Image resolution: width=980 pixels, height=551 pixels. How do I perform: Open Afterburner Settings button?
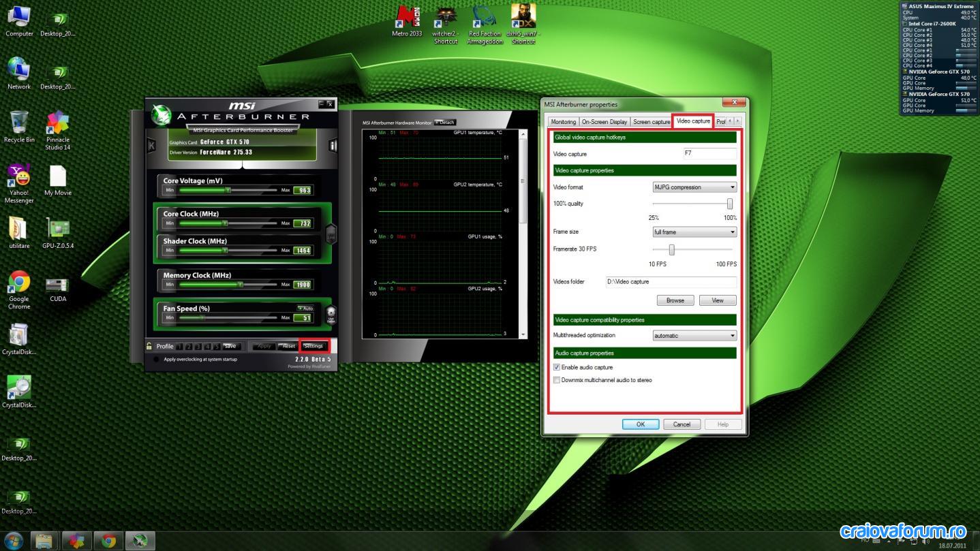coord(313,346)
